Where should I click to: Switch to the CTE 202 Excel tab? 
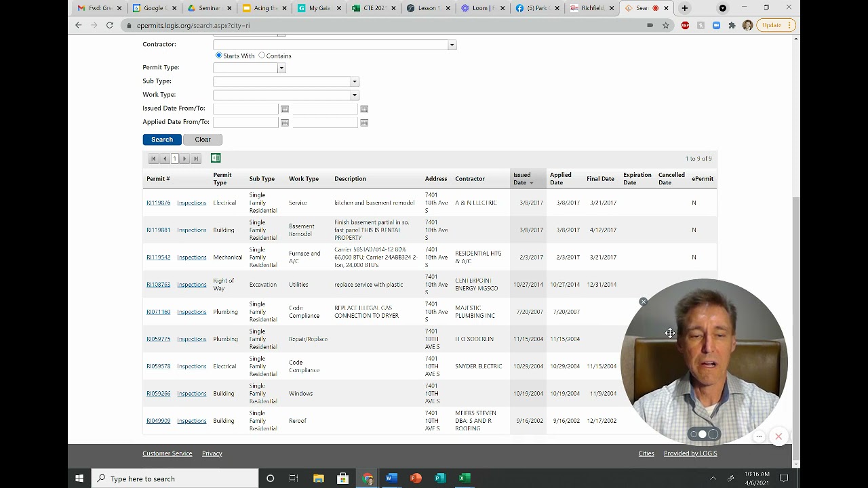(373, 8)
